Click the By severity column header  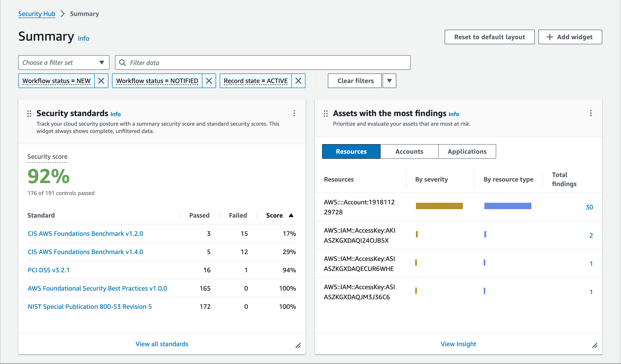click(431, 179)
